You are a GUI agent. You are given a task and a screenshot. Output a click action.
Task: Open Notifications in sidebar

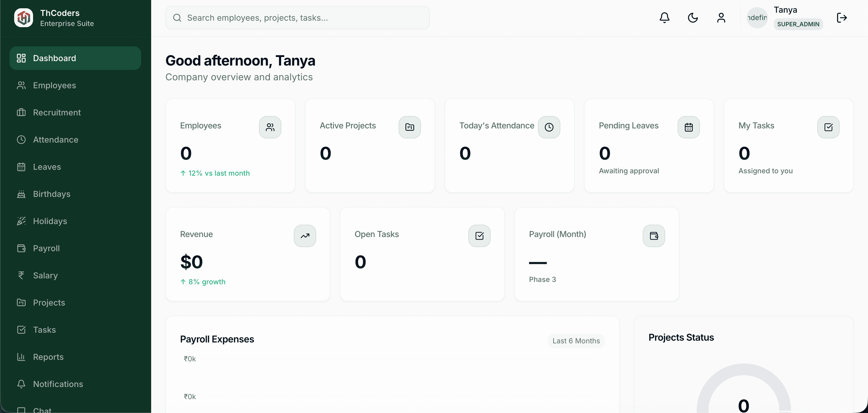[75, 384]
